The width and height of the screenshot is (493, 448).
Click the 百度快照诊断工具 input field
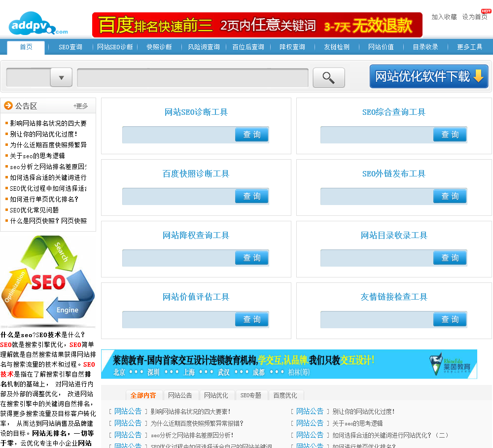click(178, 196)
